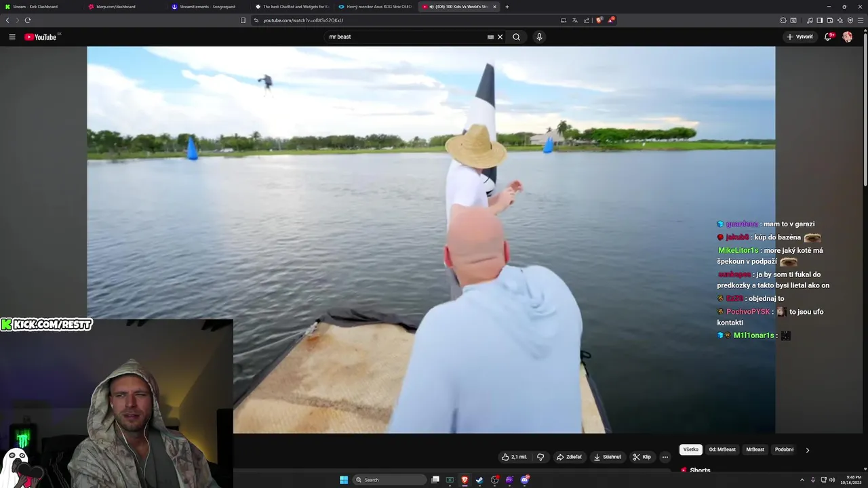Open the browser hamburger menu

tap(861, 20)
